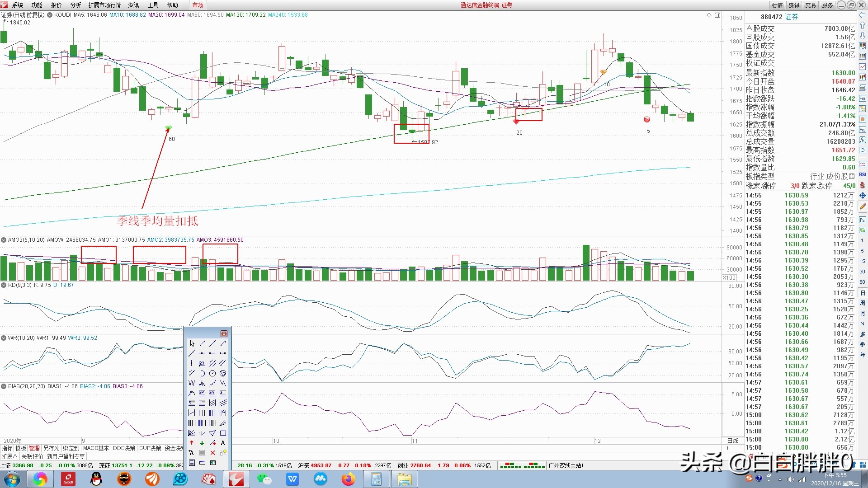Click the RSI indicator sidebar icon
This screenshot has height=488, width=868.
click(x=863, y=174)
